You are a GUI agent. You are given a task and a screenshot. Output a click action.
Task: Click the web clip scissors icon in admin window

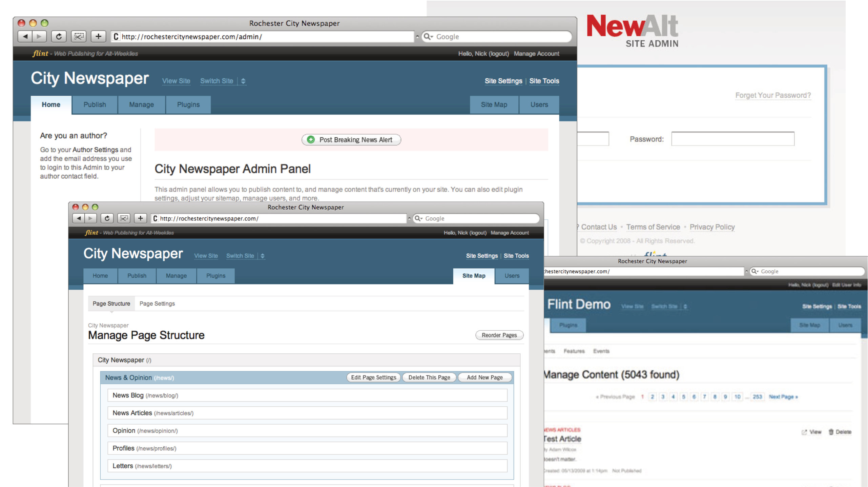79,36
